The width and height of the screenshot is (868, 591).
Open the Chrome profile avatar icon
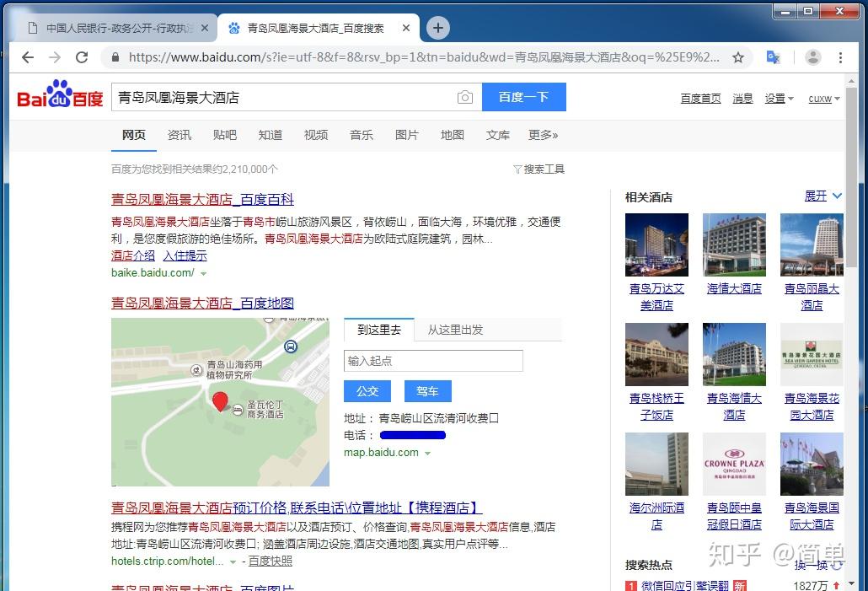[x=812, y=57]
